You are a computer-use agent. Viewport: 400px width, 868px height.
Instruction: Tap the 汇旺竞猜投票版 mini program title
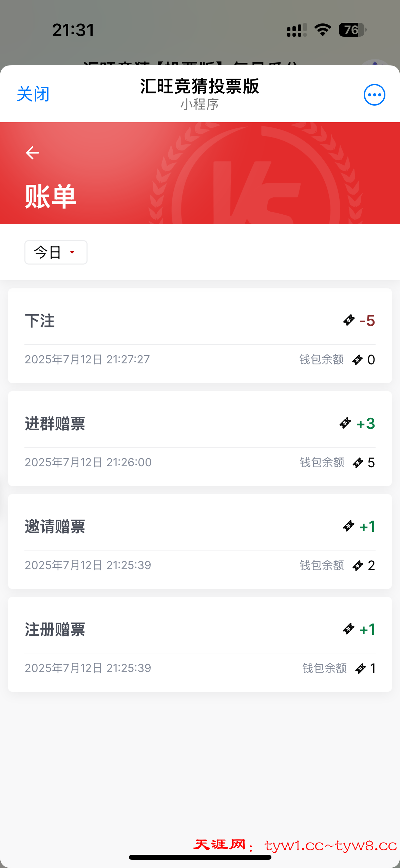(x=199, y=86)
